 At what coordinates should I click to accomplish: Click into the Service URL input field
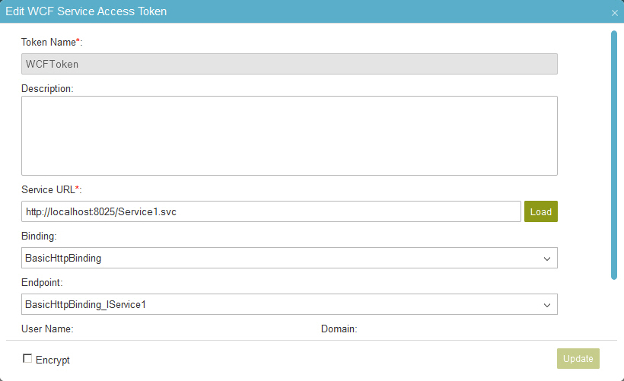pyautogui.click(x=271, y=211)
